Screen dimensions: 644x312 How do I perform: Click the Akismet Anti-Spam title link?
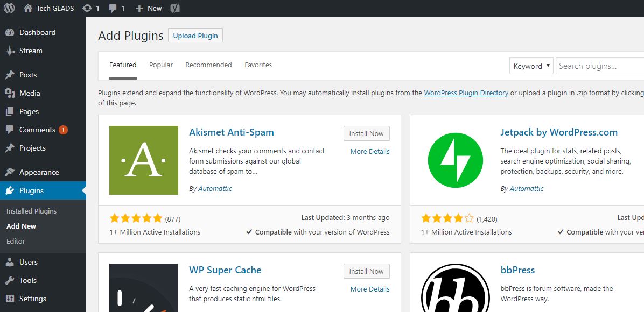(x=231, y=132)
